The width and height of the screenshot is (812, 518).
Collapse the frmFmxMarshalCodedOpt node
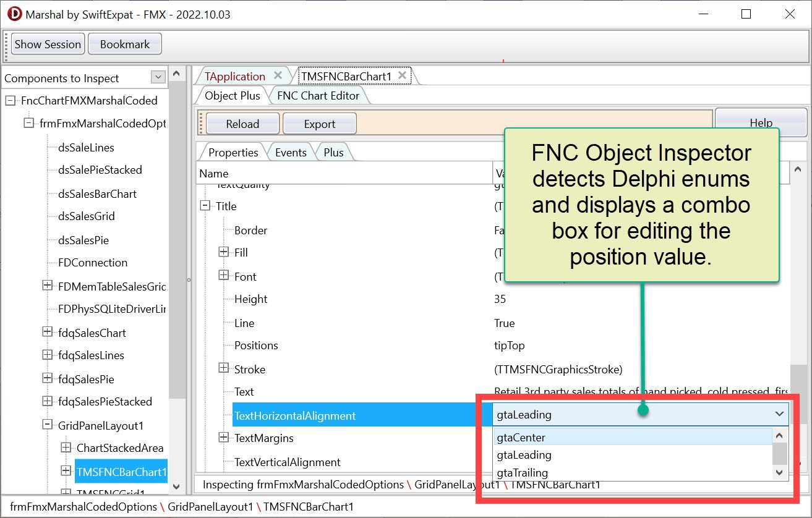click(28, 123)
